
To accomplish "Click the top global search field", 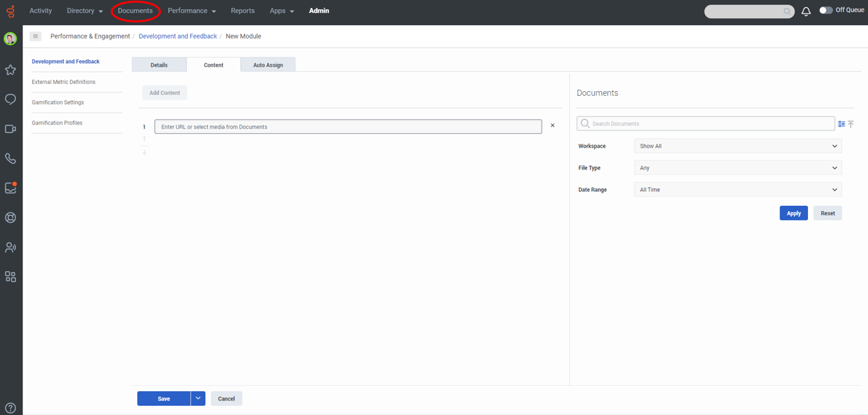I will pos(749,11).
